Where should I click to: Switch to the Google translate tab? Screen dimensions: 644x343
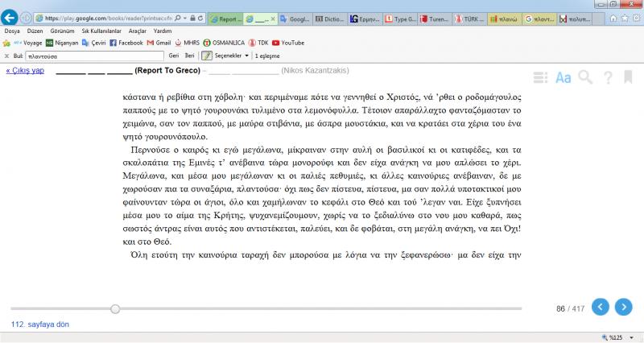point(295,19)
